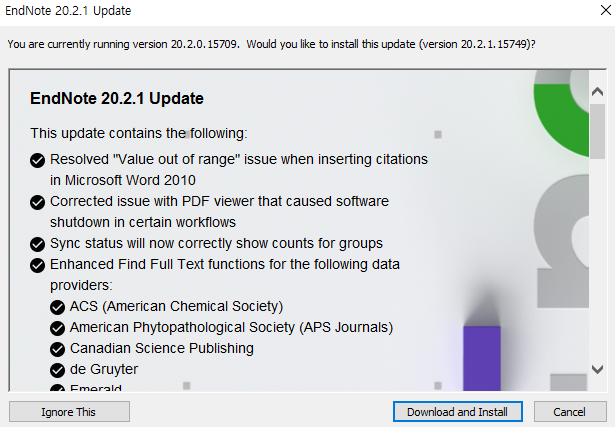This screenshot has height=427, width=615.
Task: Click the checkmark icon next to American Phytopathological Society
Action: tap(57, 328)
